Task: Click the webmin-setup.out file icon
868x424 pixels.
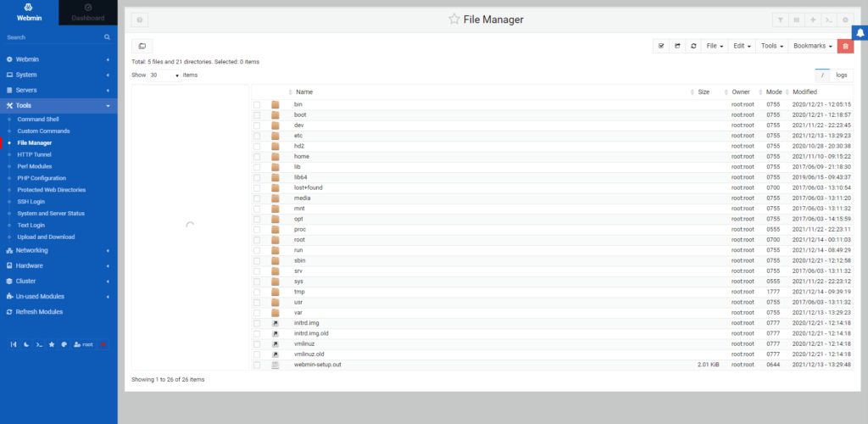Action: 275,365
